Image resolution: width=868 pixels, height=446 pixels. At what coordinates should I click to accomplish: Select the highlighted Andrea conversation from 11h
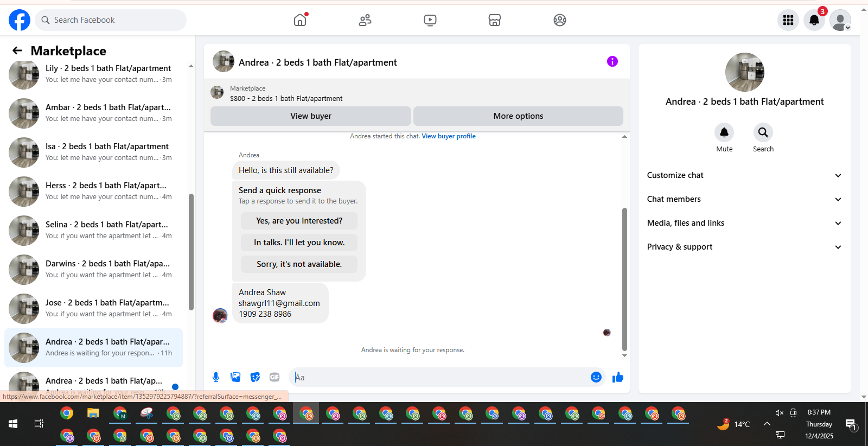pos(93,347)
